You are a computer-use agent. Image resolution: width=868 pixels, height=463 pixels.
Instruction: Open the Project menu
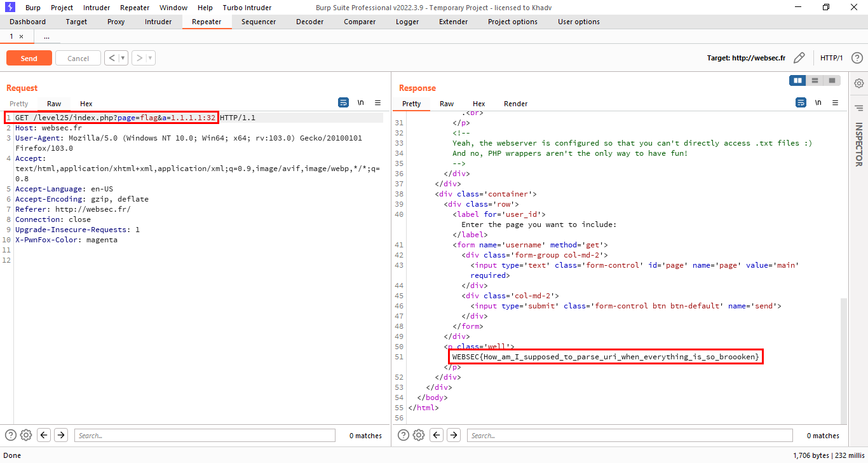[62, 8]
